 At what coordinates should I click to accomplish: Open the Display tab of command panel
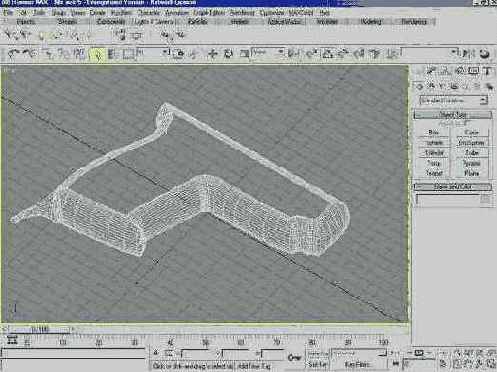(x=474, y=71)
